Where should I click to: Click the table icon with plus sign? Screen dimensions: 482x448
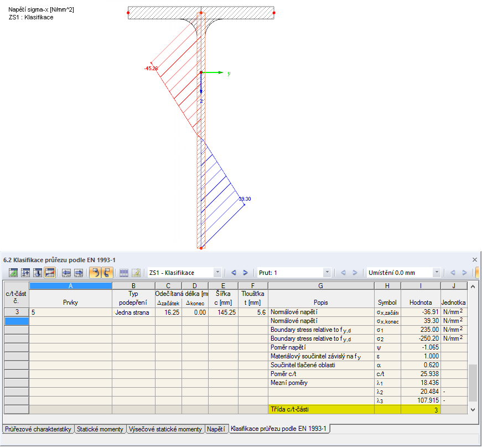coord(25,273)
